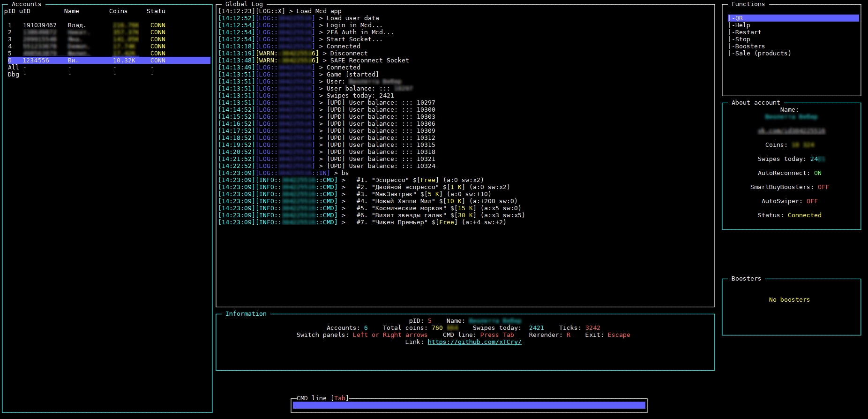Click booster #3 МакЗавтрак line
The height and width of the screenshot is (419, 868).
[x=355, y=194]
